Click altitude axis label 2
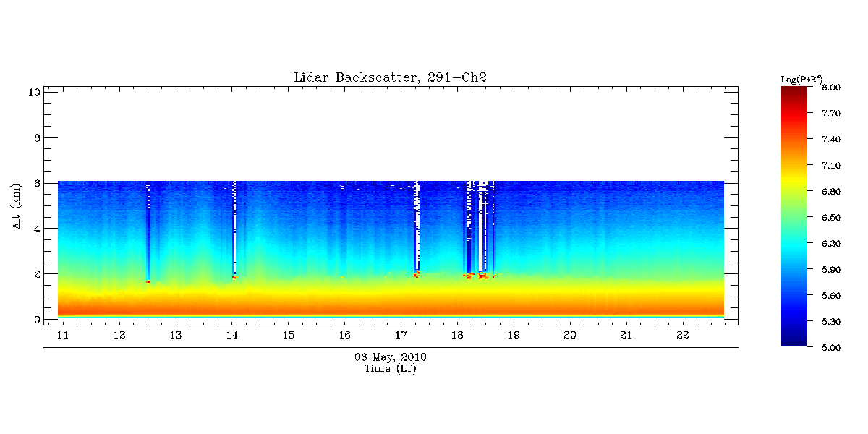This screenshot has height=434, width=868. (35, 274)
